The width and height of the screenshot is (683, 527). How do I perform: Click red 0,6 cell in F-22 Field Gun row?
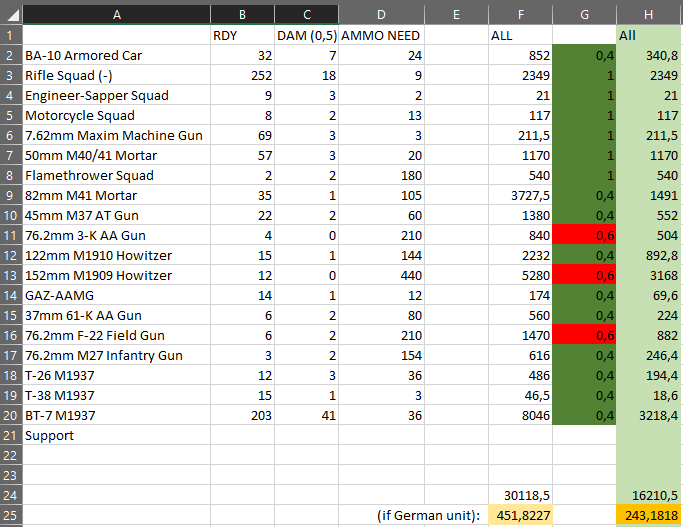(x=584, y=335)
